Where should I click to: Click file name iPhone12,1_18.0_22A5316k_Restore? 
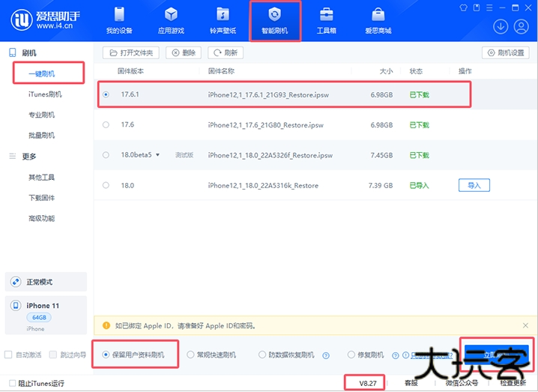(x=263, y=185)
